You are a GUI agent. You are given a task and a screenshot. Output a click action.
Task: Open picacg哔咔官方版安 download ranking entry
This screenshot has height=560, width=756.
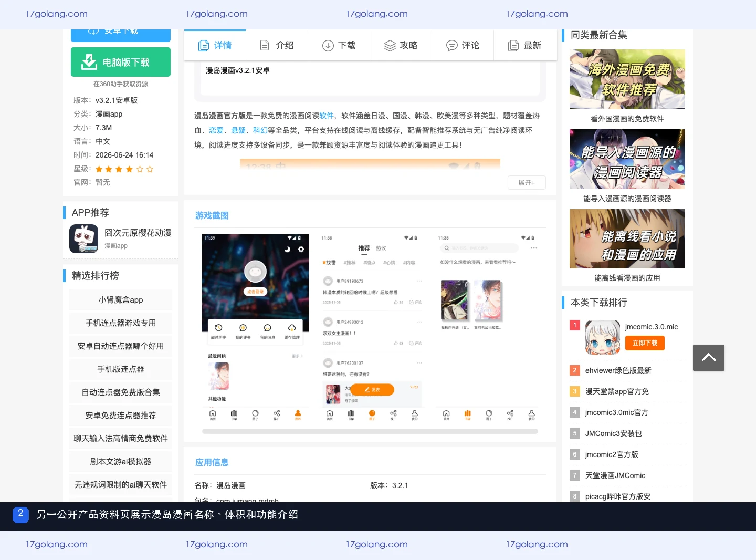(x=618, y=496)
